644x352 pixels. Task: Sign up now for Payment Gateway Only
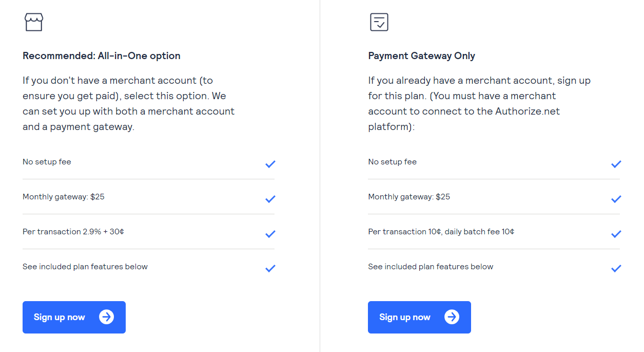click(419, 317)
